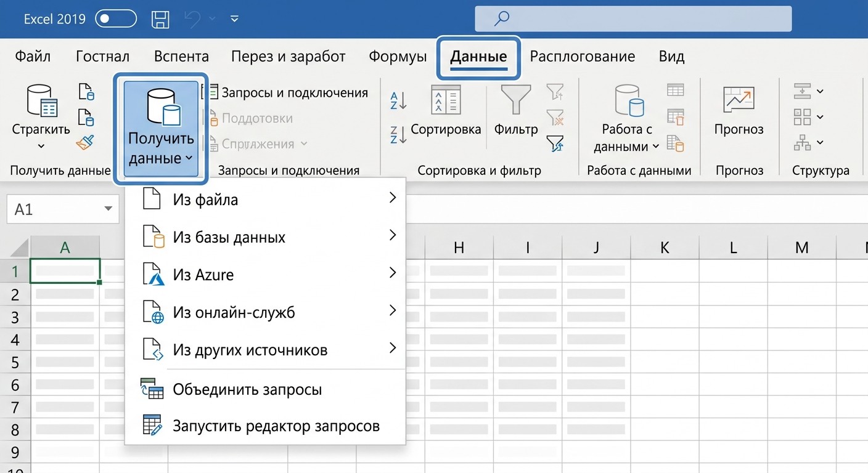Open the Из Azure submenu

pos(265,274)
